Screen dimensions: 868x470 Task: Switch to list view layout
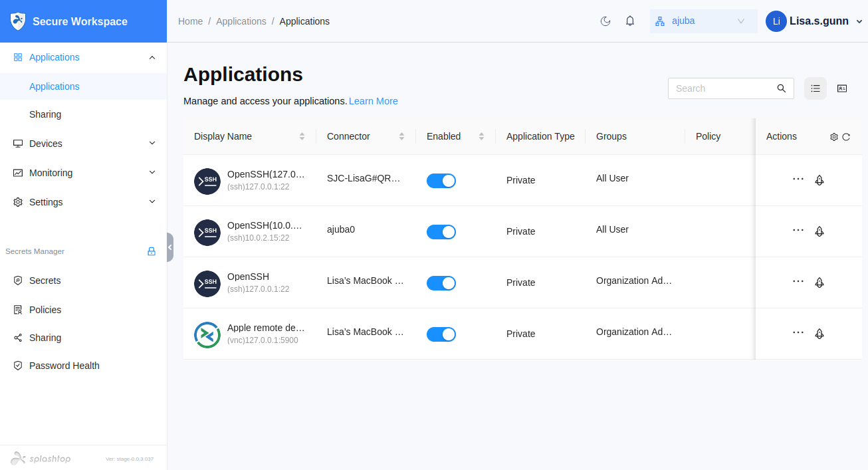point(815,88)
